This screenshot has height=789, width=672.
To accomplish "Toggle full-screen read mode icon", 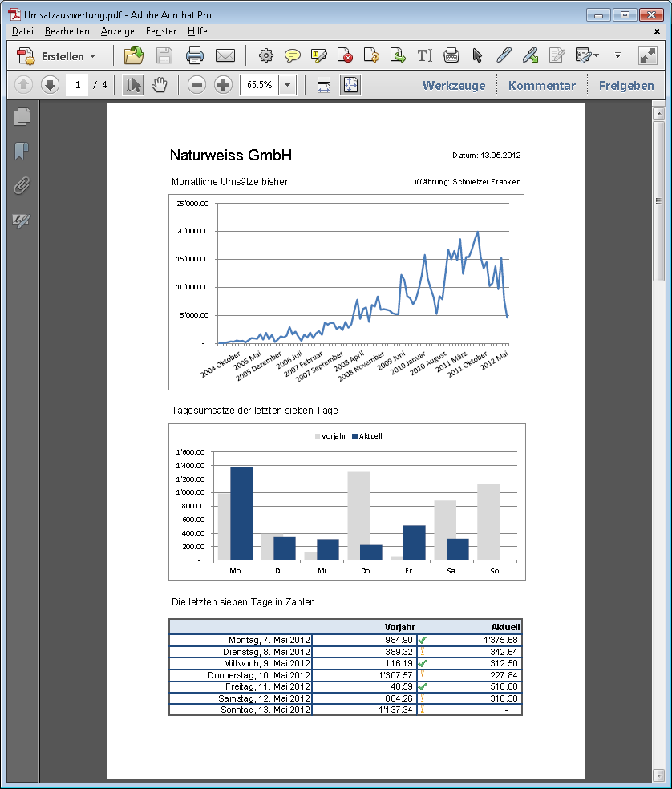I will 648,55.
